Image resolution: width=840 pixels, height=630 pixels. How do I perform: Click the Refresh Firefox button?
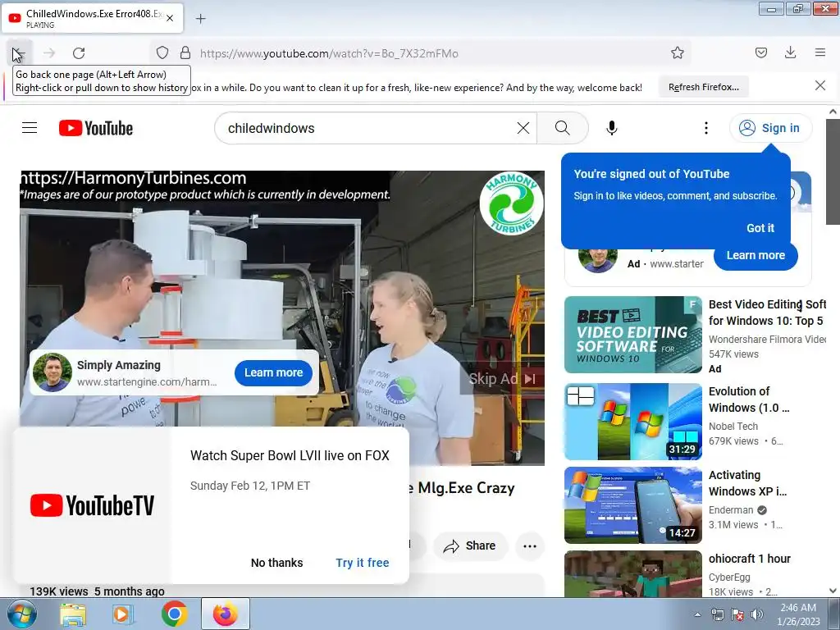703,87
